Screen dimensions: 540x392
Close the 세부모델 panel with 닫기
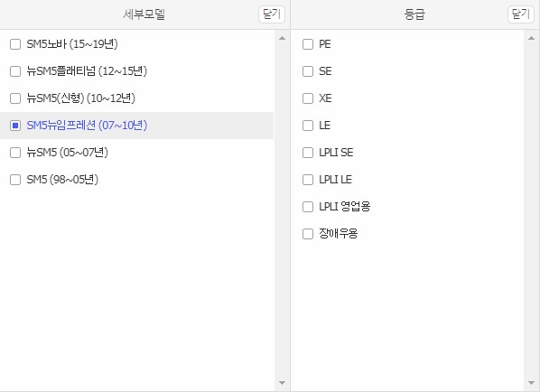point(272,14)
